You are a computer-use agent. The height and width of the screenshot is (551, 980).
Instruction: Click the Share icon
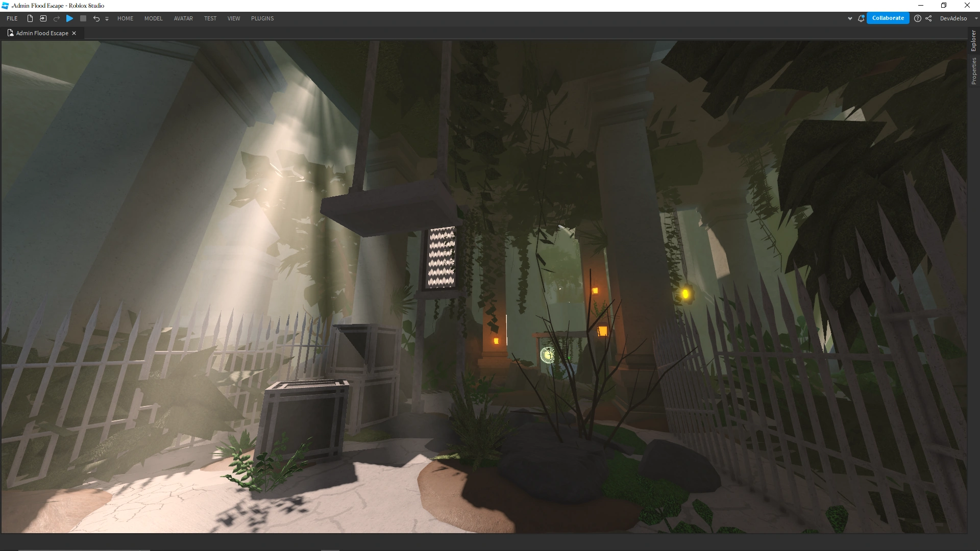(928, 18)
